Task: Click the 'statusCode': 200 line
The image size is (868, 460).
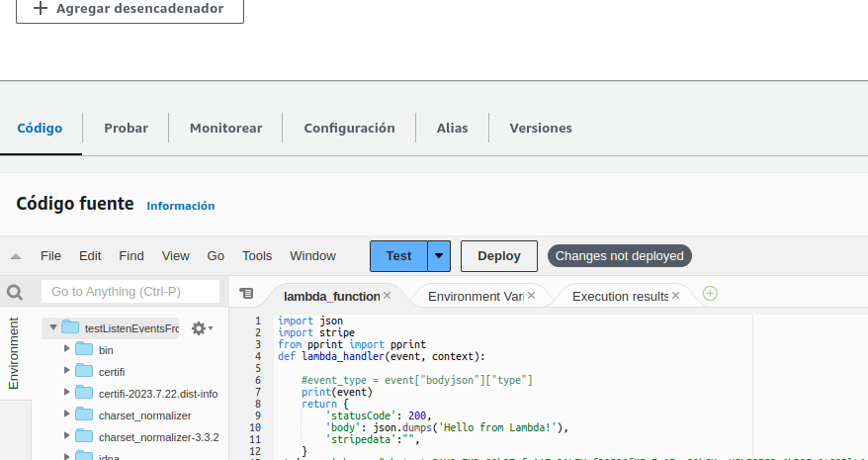Action: 378,415
